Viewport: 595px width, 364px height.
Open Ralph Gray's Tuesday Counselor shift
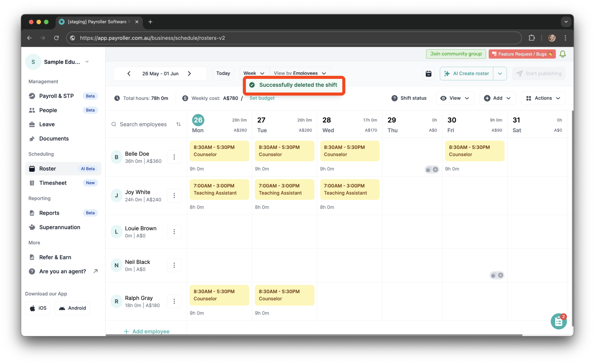click(285, 295)
